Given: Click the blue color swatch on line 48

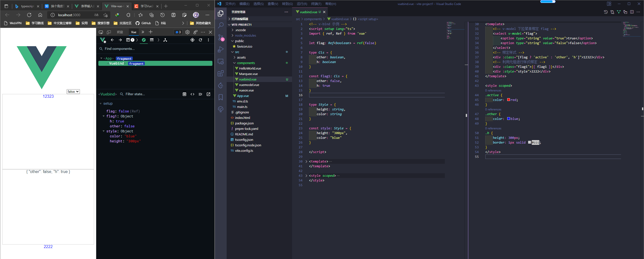Looking at the screenshot, I should point(508,119).
